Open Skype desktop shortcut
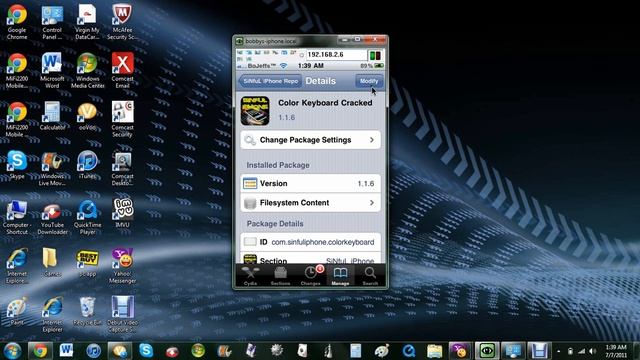The height and width of the screenshot is (360, 640). [17, 165]
